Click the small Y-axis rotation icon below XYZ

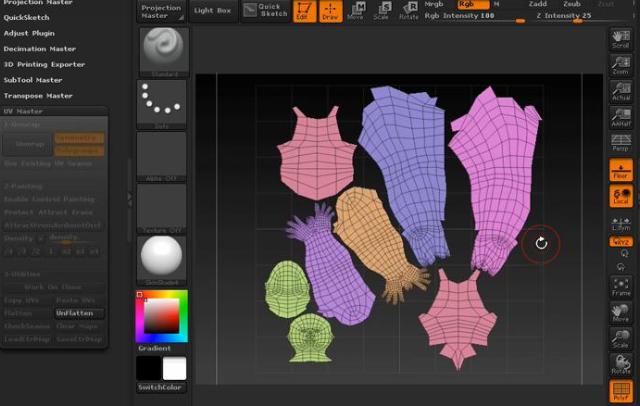coord(624,254)
